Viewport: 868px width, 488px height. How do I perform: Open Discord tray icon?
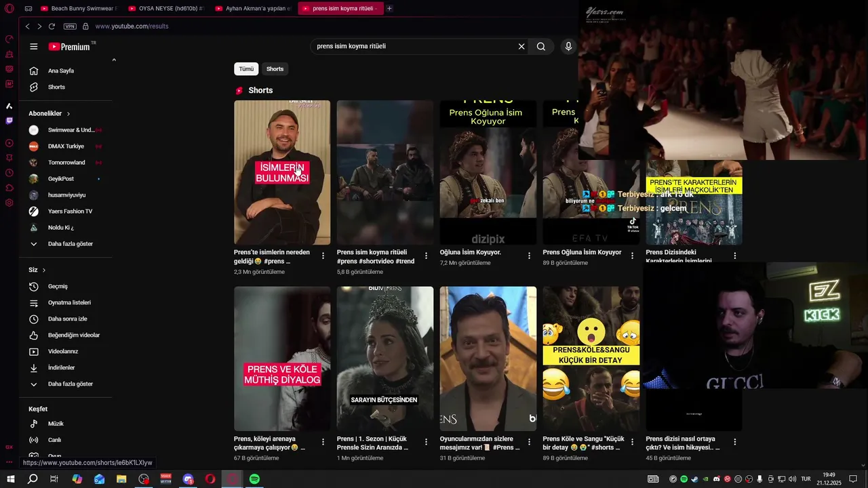point(717,479)
